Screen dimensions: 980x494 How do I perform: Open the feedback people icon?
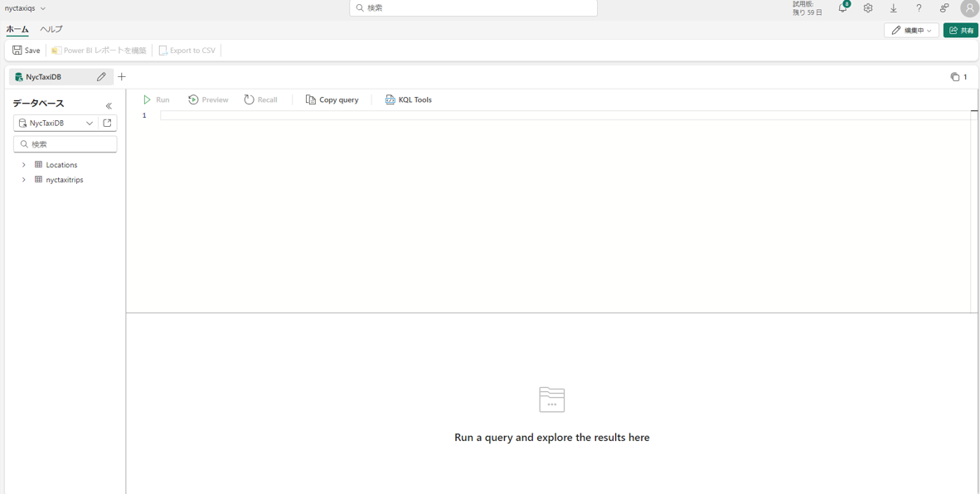(944, 8)
